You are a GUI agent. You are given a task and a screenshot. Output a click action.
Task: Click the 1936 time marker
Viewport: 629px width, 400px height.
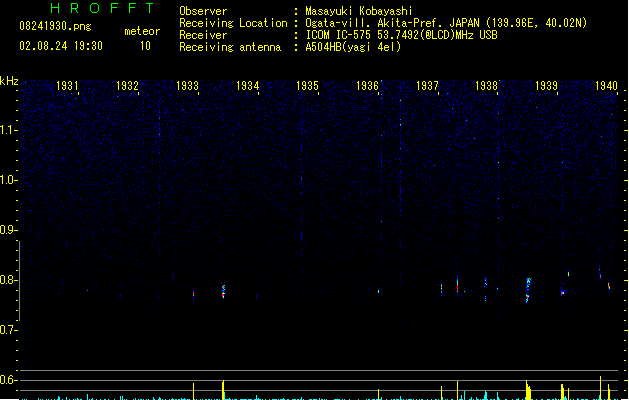[x=367, y=86]
